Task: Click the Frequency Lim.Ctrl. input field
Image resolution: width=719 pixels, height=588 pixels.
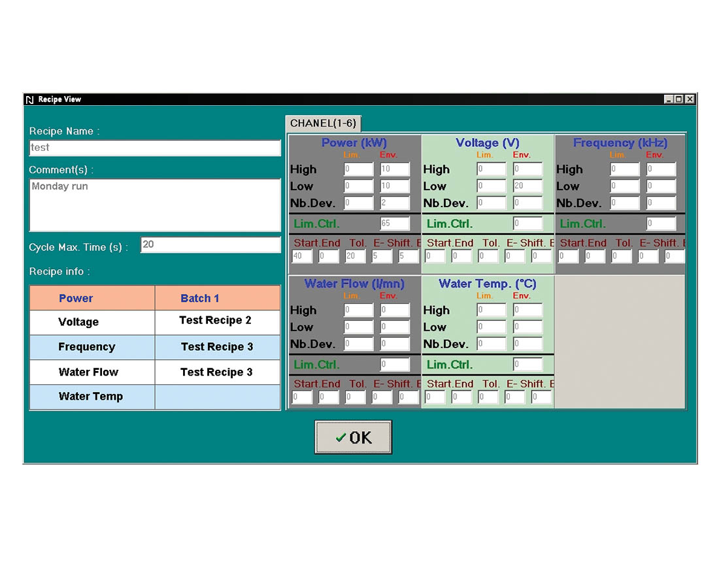Action: (661, 223)
